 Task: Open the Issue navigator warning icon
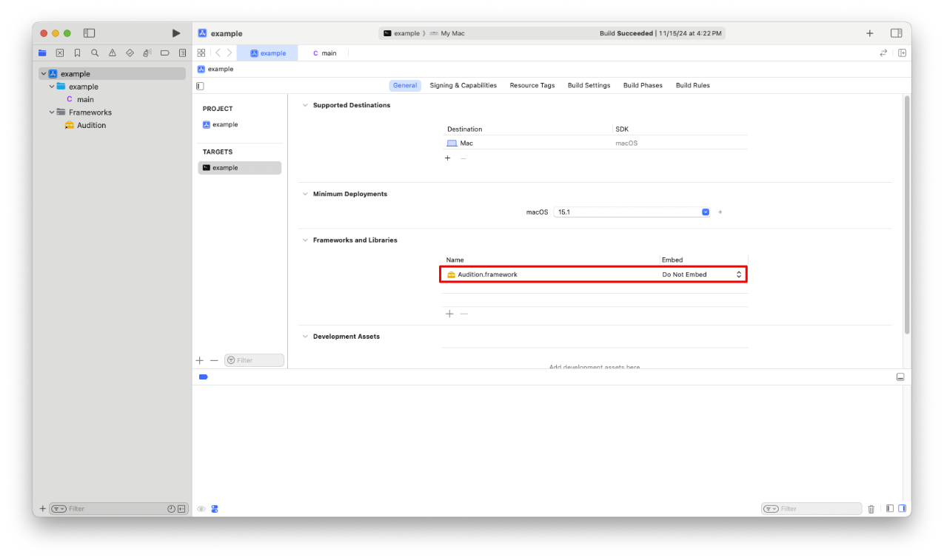[x=112, y=53]
